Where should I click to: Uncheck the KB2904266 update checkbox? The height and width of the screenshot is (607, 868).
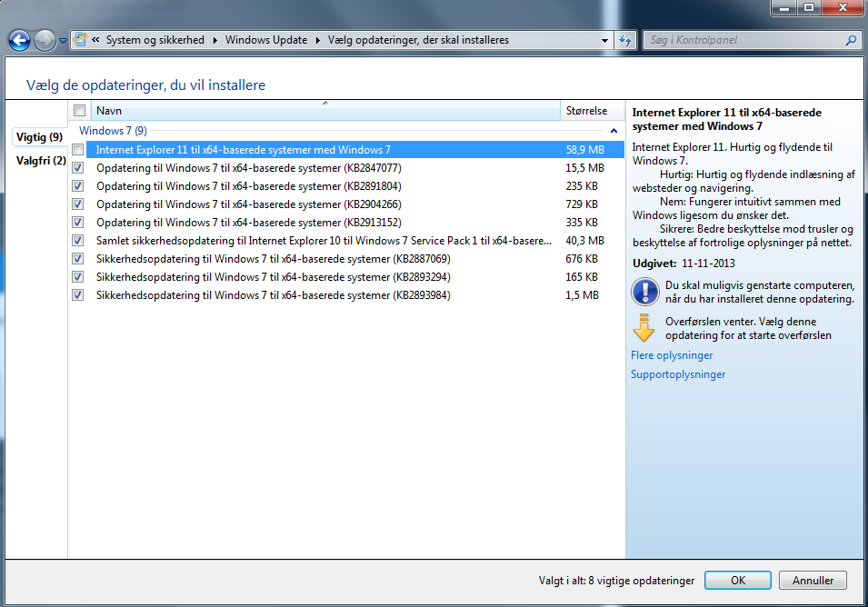(78, 204)
